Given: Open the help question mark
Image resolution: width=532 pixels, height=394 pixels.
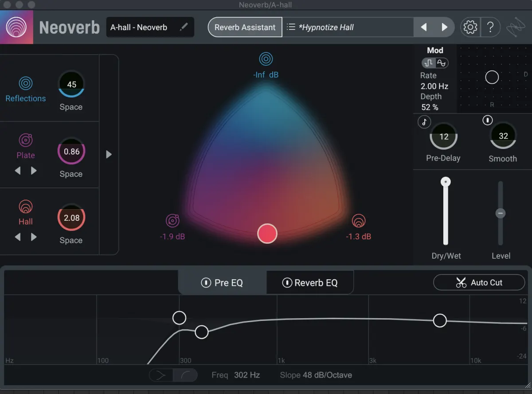Looking at the screenshot, I should pyautogui.click(x=490, y=27).
